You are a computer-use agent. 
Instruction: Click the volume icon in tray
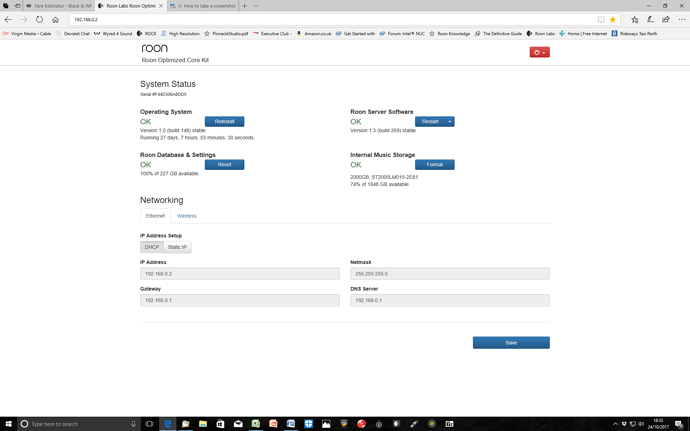641,424
